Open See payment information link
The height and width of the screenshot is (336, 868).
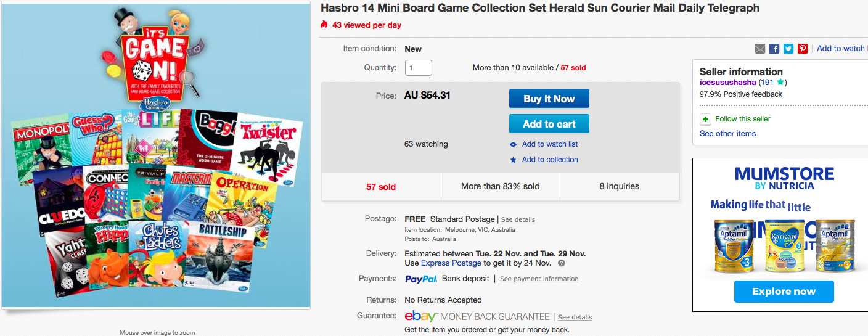[539, 279]
